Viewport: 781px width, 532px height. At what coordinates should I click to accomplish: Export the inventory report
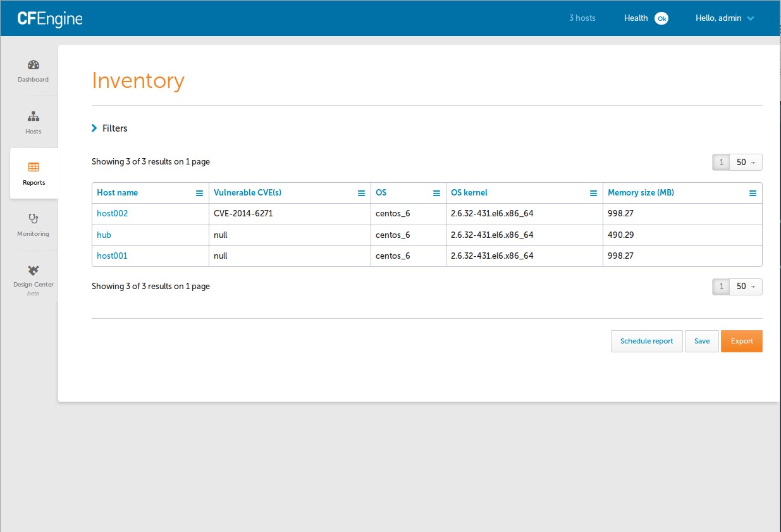(741, 341)
